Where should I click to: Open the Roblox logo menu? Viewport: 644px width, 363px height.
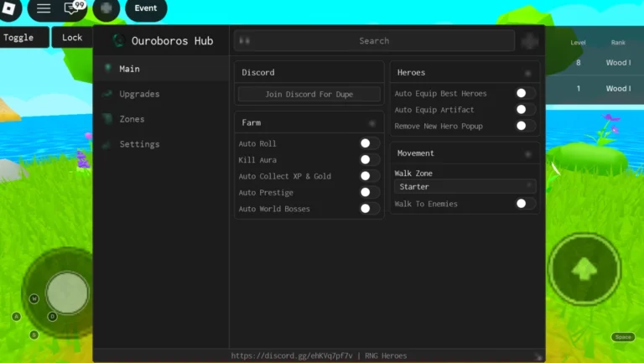8,8
